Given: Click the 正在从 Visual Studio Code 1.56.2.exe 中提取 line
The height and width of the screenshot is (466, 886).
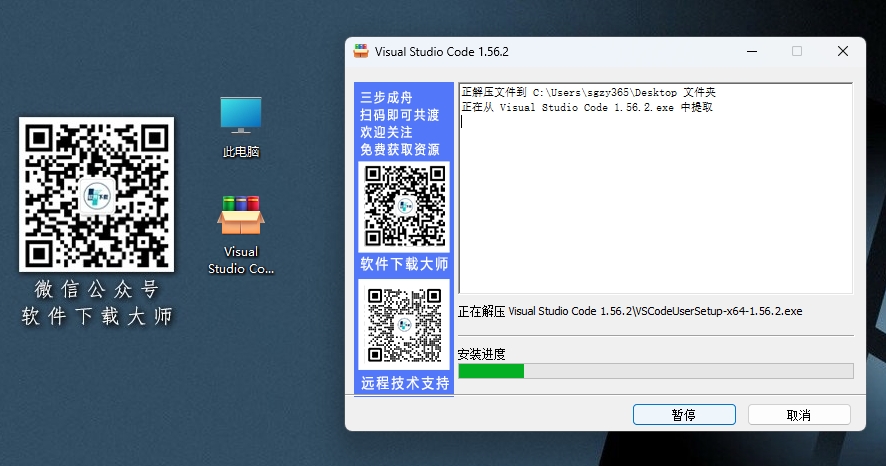Looking at the screenshot, I should pyautogui.click(x=587, y=107).
